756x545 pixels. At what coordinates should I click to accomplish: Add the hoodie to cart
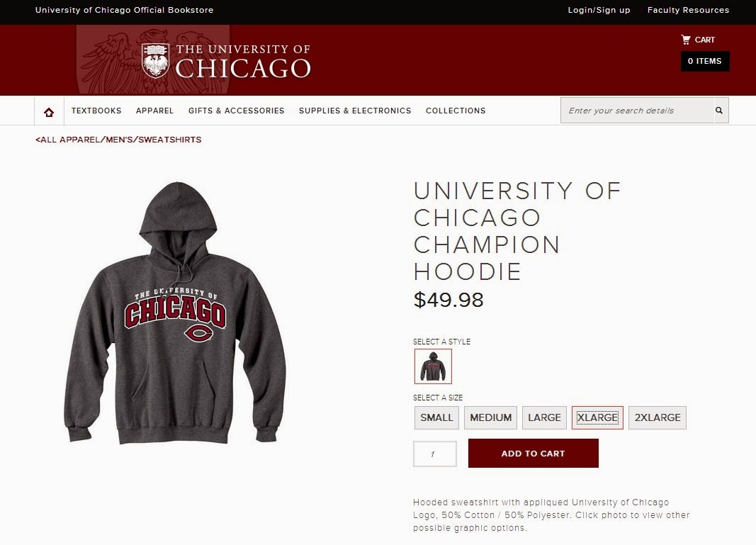(534, 454)
